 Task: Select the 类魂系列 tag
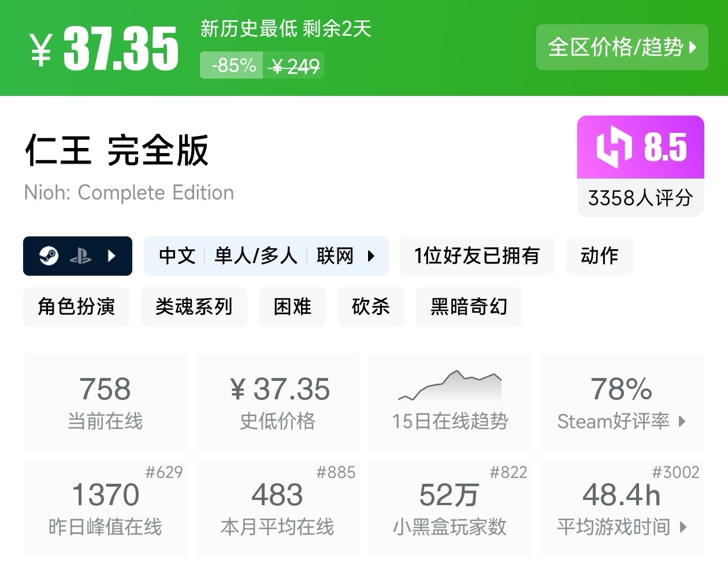[194, 306]
